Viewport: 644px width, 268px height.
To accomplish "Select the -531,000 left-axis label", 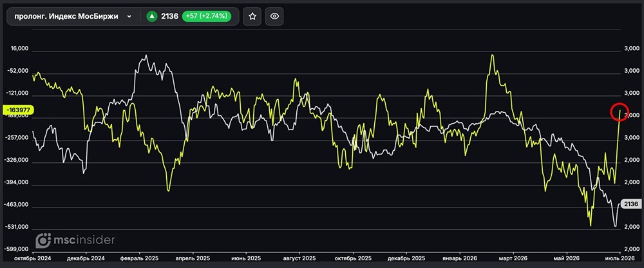I will point(17,227).
